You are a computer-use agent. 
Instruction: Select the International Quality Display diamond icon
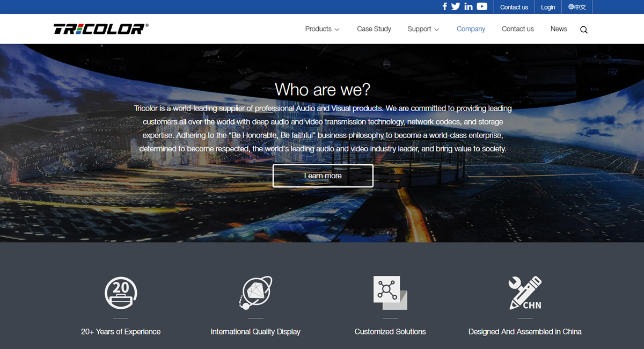point(255,293)
